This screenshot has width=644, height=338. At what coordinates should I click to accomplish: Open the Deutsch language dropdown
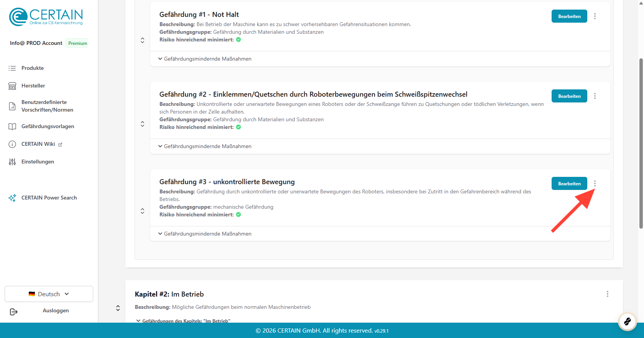coord(49,294)
